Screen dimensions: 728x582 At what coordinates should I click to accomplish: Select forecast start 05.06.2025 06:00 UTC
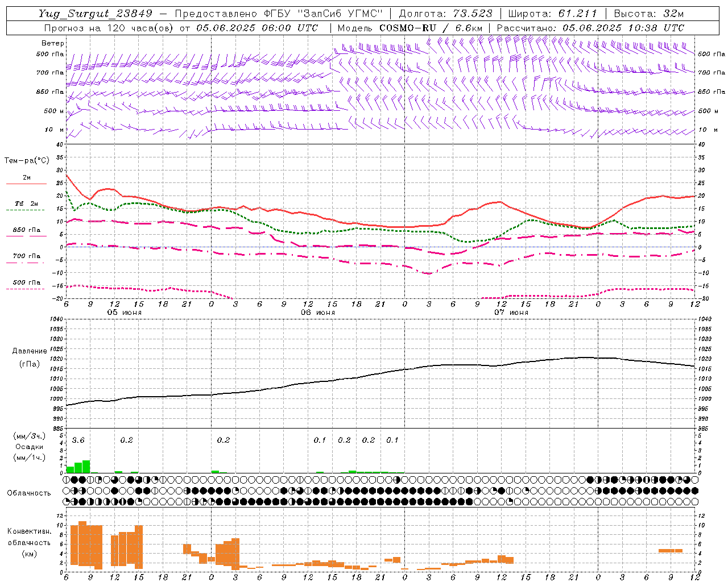257,28
